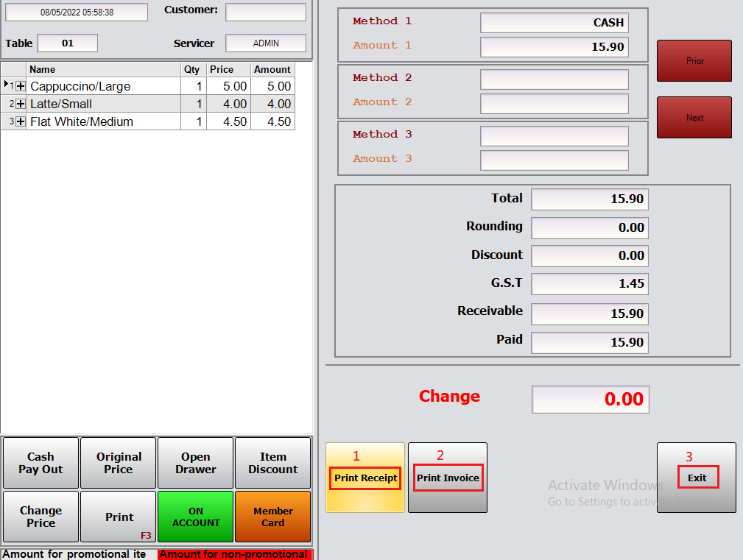This screenshot has height=560, width=743.
Task: Click the Cappuccino/Large price cell 5.00
Action: (x=228, y=86)
